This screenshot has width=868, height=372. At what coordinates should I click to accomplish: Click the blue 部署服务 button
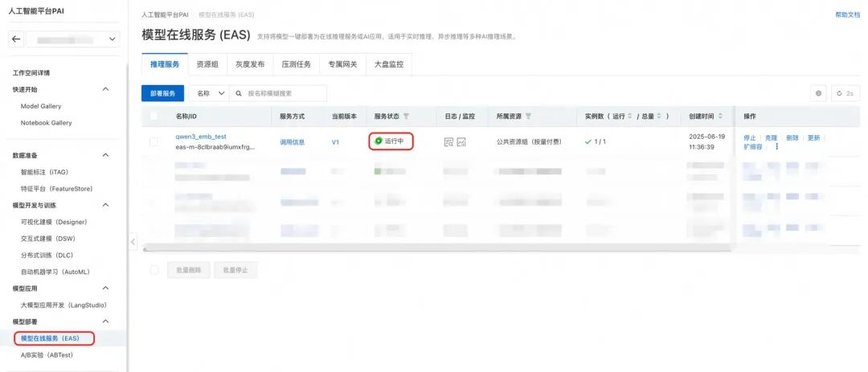(x=162, y=93)
